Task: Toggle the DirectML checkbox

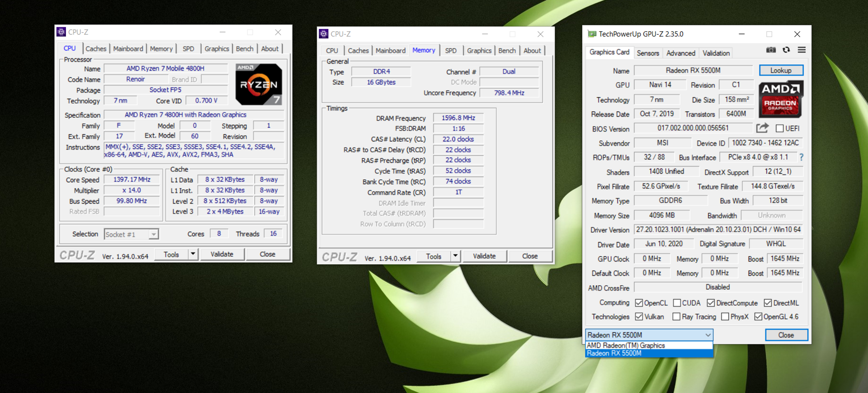Action: (768, 303)
